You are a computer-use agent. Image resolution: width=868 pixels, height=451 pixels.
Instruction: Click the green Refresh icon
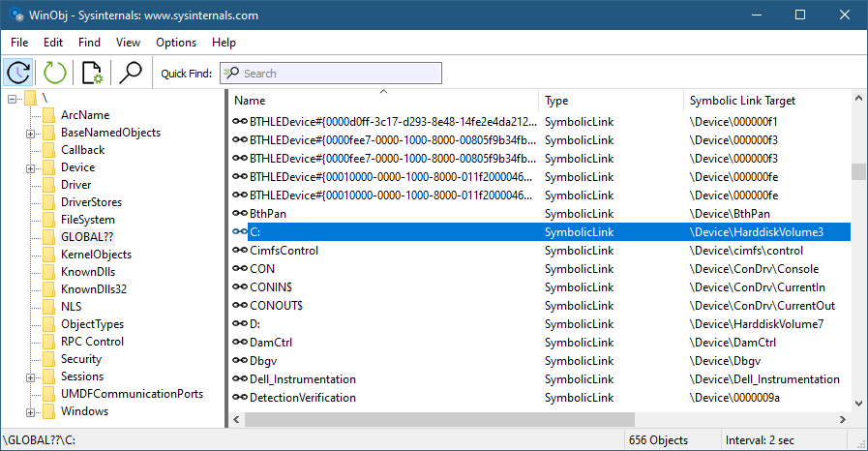(55, 73)
